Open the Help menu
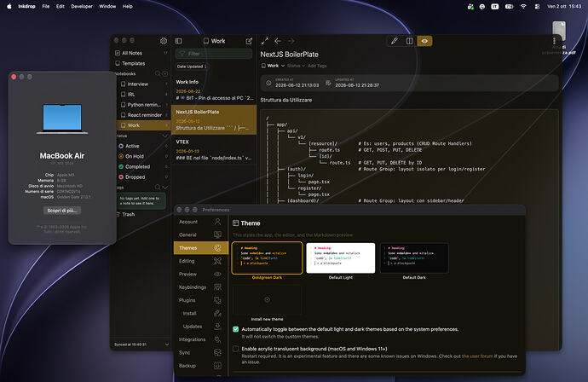The image size is (588, 382). click(x=128, y=6)
